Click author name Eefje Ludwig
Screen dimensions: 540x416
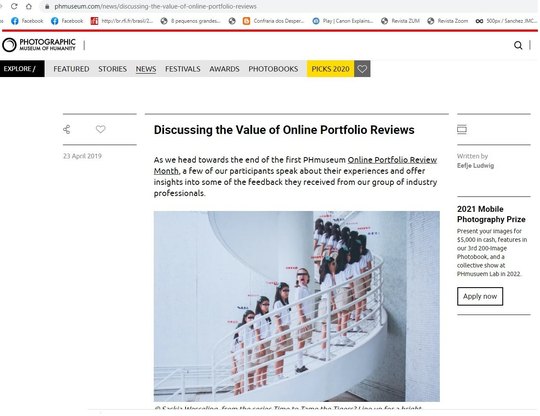475,166
